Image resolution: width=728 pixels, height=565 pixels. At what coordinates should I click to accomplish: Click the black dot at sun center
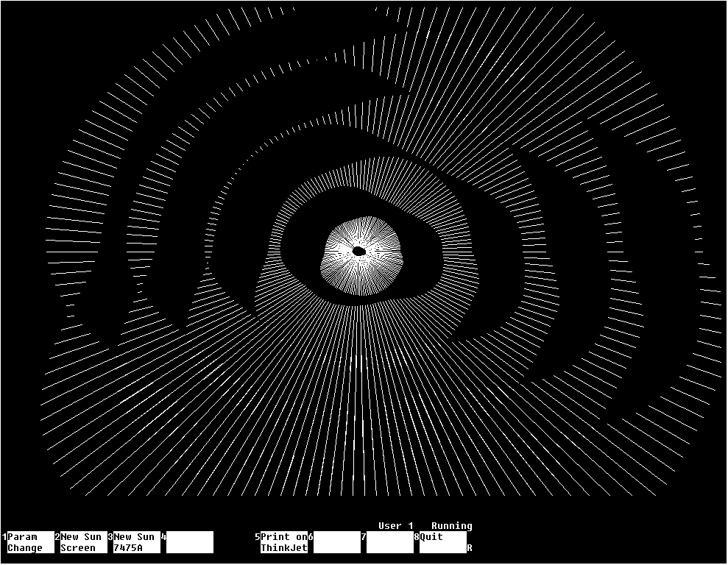(359, 251)
